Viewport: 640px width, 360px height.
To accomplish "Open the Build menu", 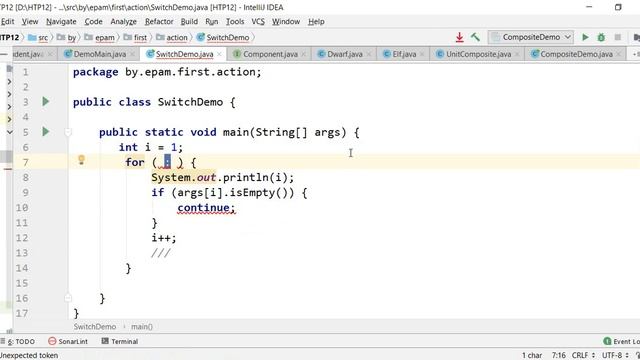I will tap(189, 22).
